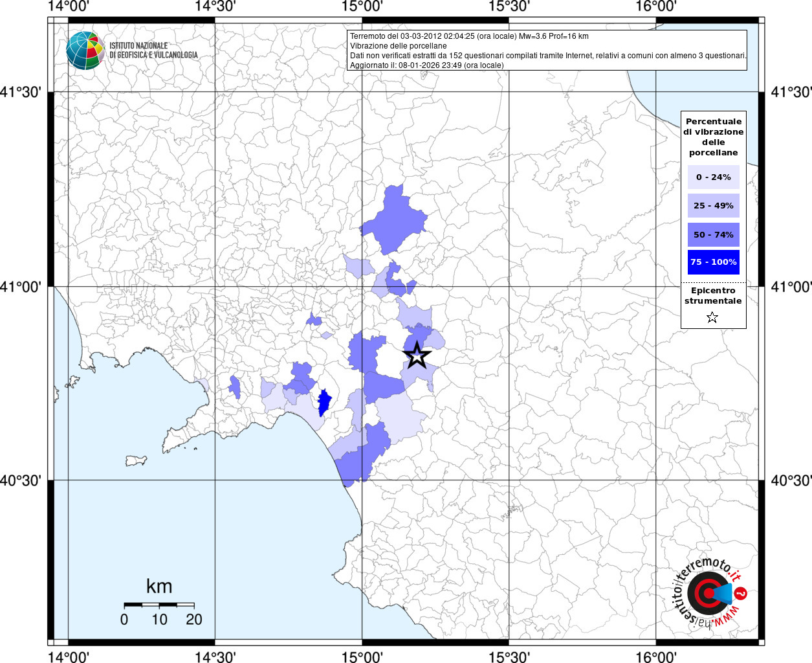The width and height of the screenshot is (812, 663).
Task: Select the 75 - 100% legend swatch
Action: click(713, 262)
